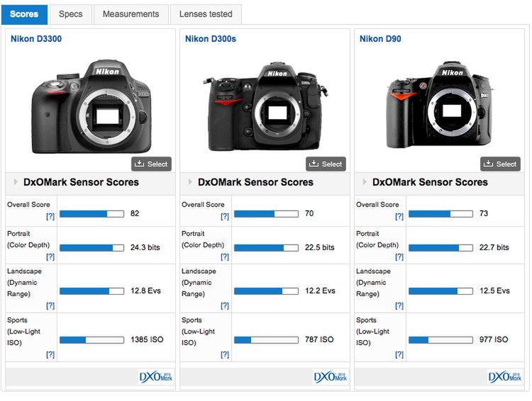Click the 73 overall score value

(x=484, y=213)
